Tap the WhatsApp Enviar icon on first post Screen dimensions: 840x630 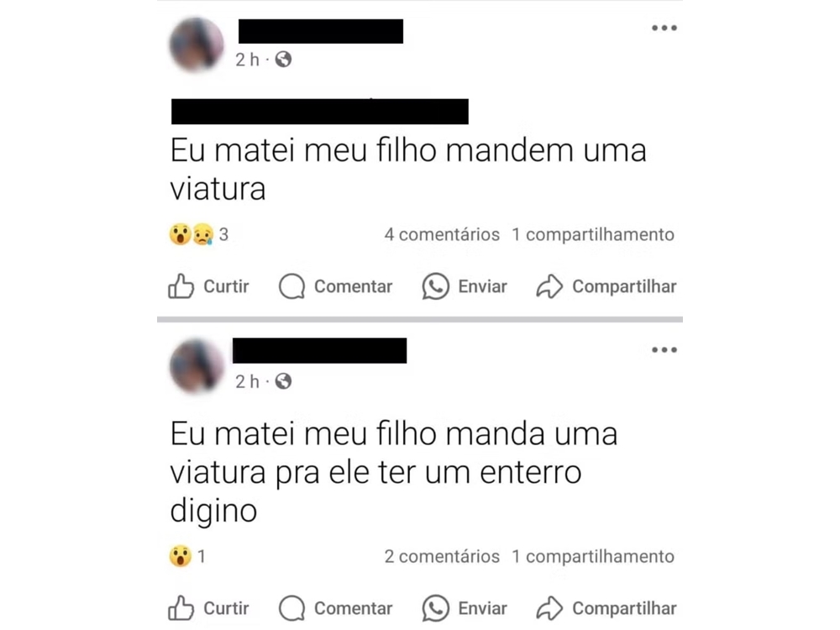[x=435, y=286]
